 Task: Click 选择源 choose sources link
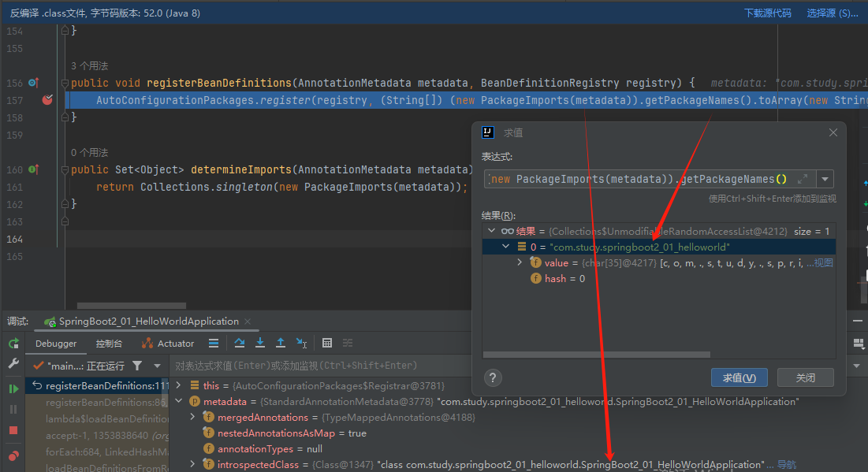click(x=832, y=13)
